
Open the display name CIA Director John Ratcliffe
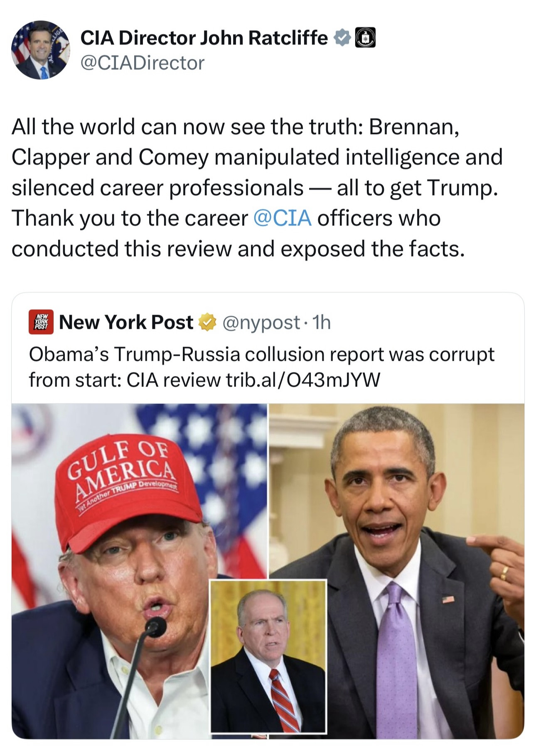pos(204,38)
